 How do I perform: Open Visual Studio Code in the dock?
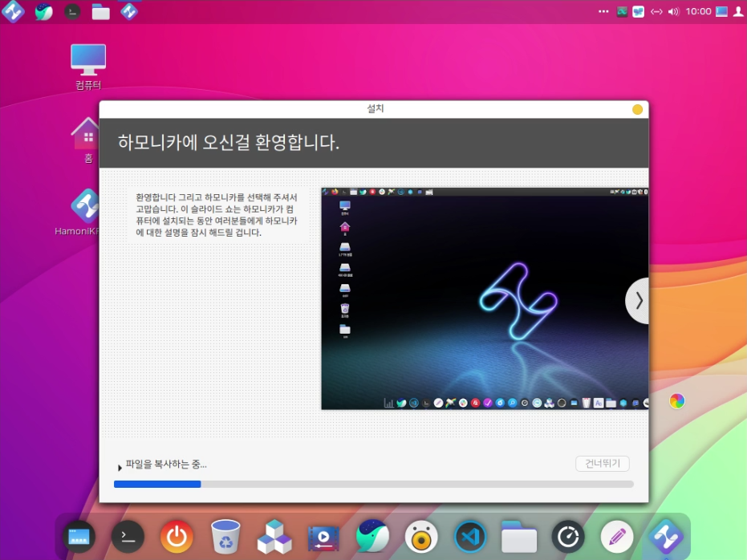click(470, 537)
